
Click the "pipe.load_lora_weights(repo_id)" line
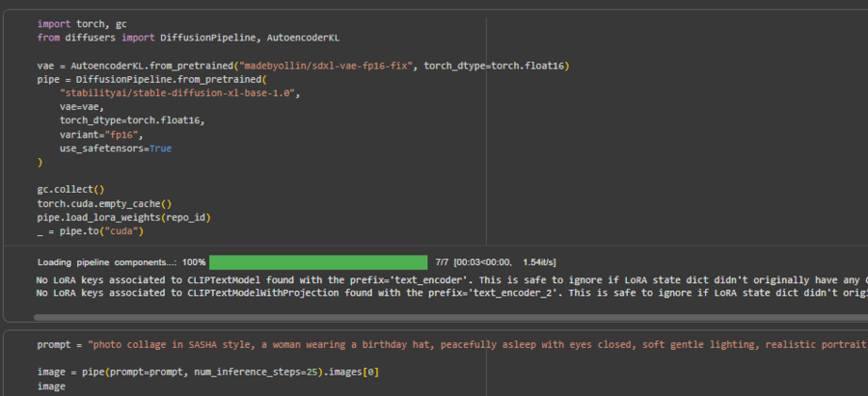(123, 218)
